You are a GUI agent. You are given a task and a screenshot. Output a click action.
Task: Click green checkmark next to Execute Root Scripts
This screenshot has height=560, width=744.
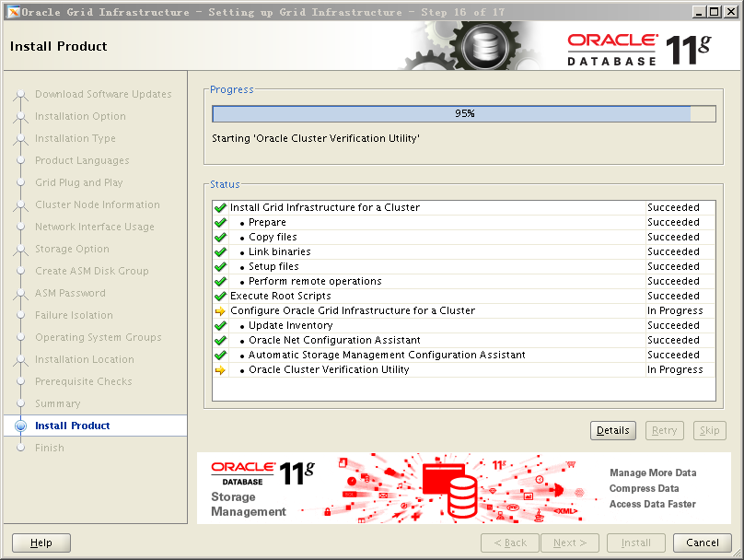(x=220, y=297)
